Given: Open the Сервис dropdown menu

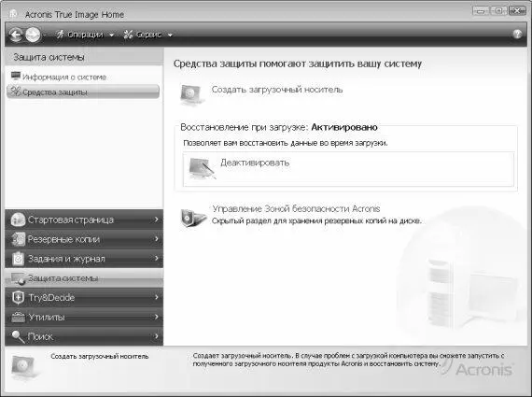Looking at the screenshot, I should [148, 35].
